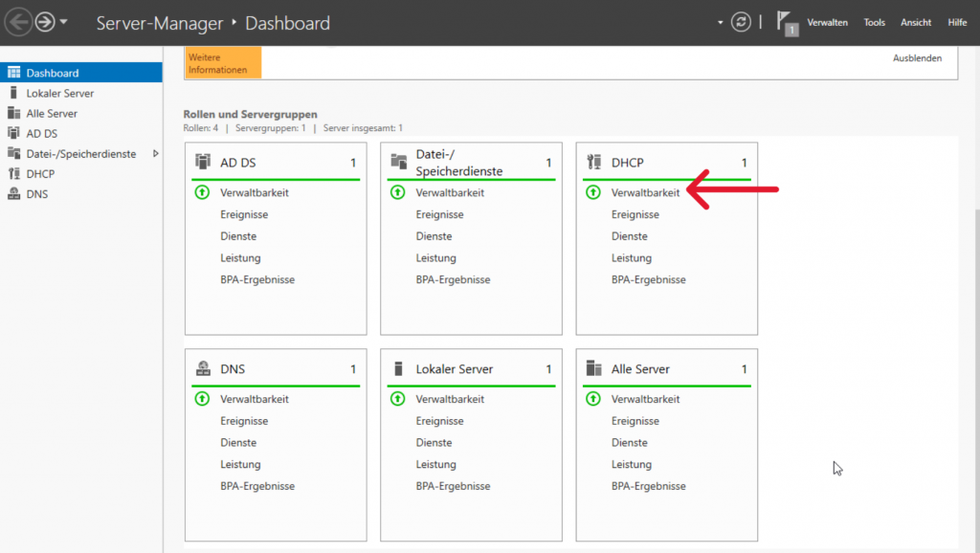Click the Datei-/Speicherdienste tile folder icon
980x553 pixels.
398,163
